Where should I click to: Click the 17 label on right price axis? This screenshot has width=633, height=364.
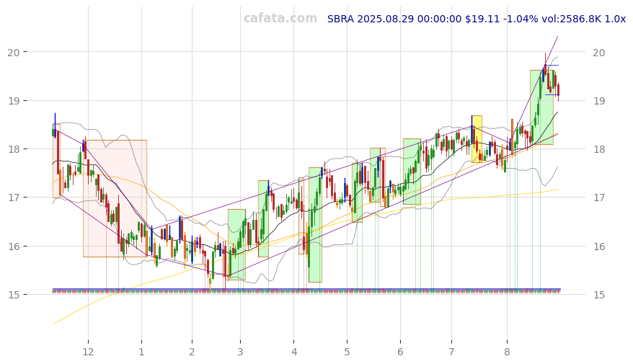(600, 197)
